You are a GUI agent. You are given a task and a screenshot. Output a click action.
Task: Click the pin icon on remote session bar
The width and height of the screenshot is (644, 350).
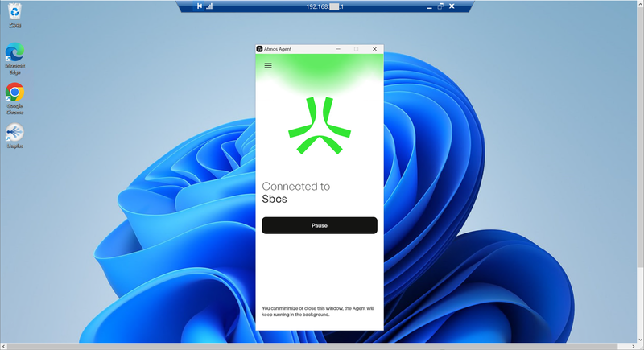pyautogui.click(x=199, y=6)
